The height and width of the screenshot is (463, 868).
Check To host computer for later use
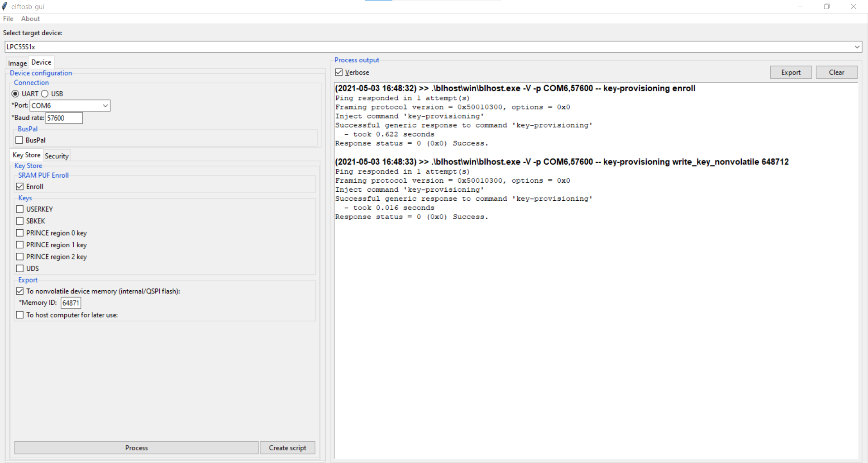20,315
